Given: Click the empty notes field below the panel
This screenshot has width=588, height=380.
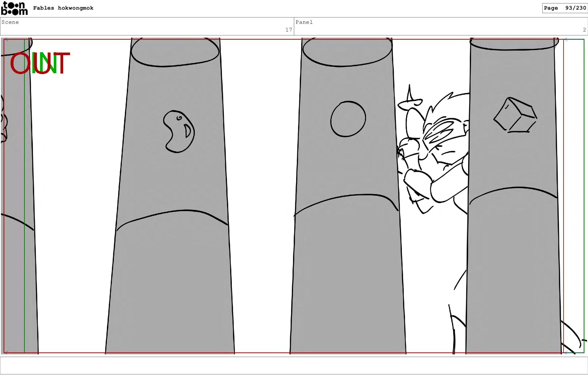Looking at the screenshot, I should coord(293,365).
